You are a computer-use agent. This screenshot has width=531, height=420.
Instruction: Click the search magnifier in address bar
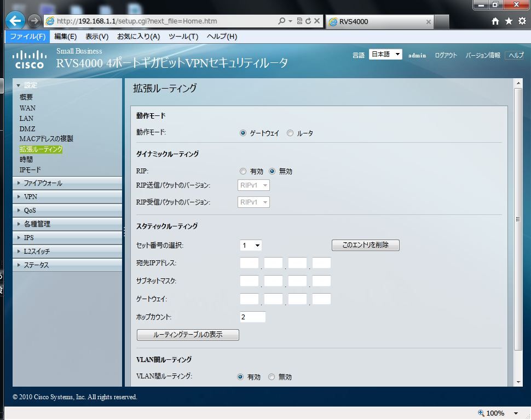(281, 21)
